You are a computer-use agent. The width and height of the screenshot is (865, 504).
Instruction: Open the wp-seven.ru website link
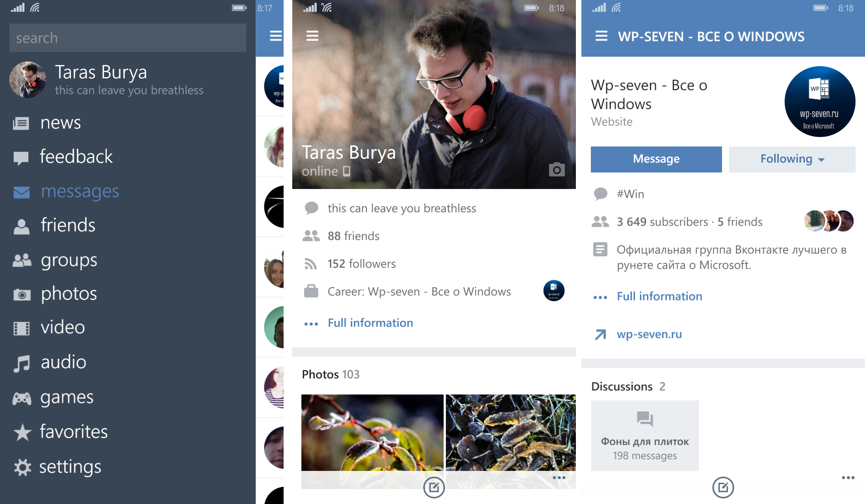coord(649,334)
